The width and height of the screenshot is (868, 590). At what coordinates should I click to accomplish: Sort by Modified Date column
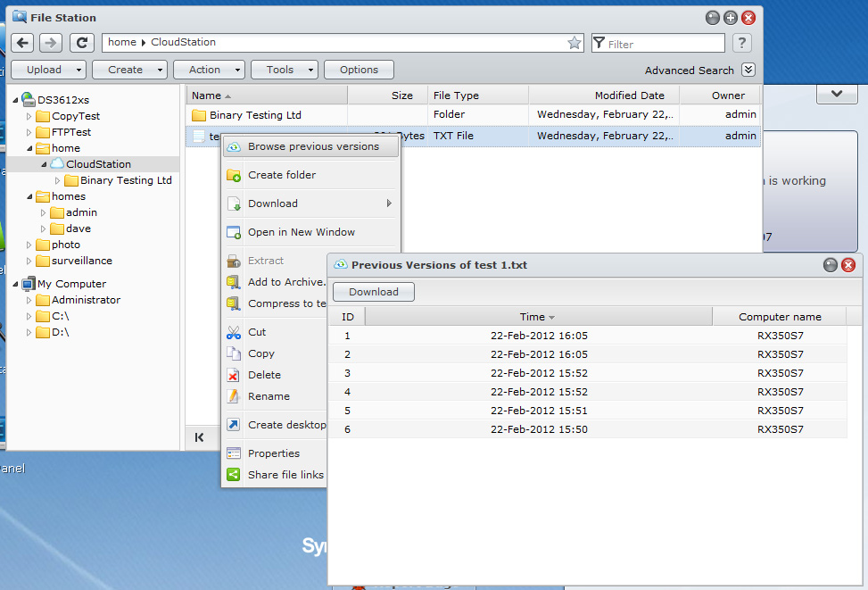point(604,96)
